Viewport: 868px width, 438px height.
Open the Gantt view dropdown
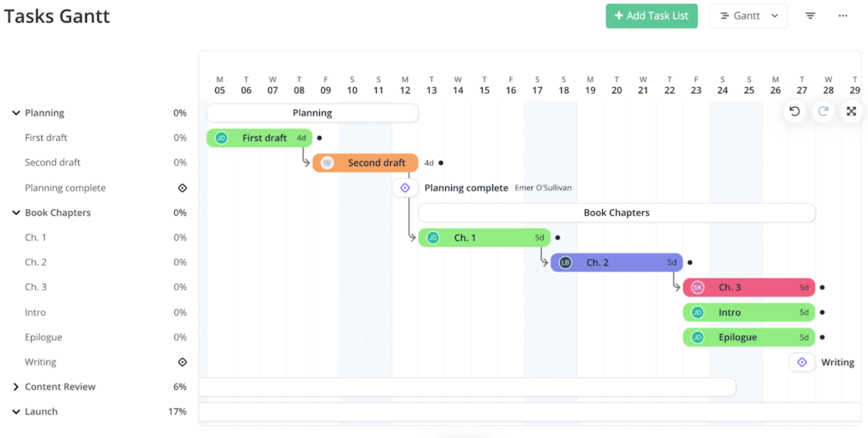pos(748,16)
